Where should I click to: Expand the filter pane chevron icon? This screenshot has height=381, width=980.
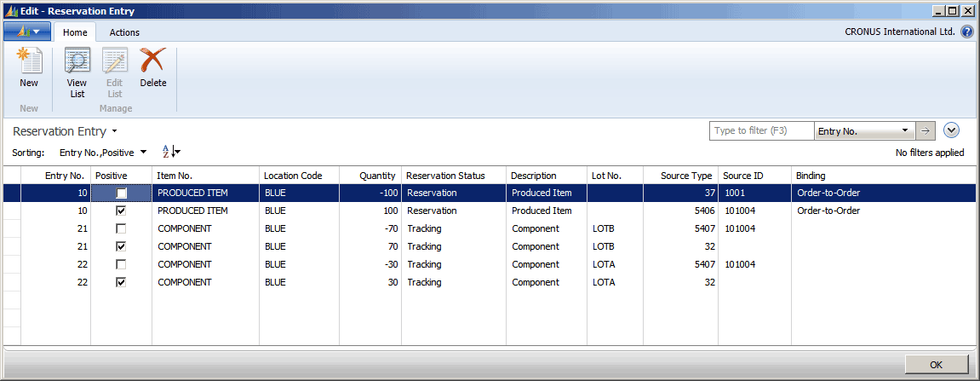click(952, 131)
